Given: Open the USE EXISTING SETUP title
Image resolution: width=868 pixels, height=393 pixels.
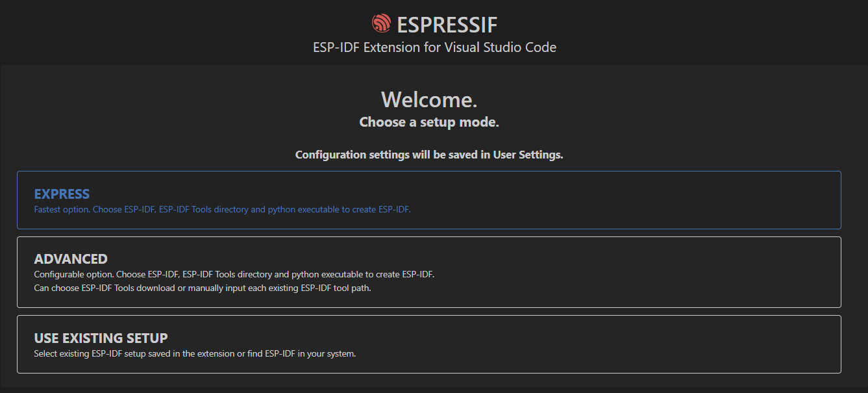Looking at the screenshot, I should point(101,338).
